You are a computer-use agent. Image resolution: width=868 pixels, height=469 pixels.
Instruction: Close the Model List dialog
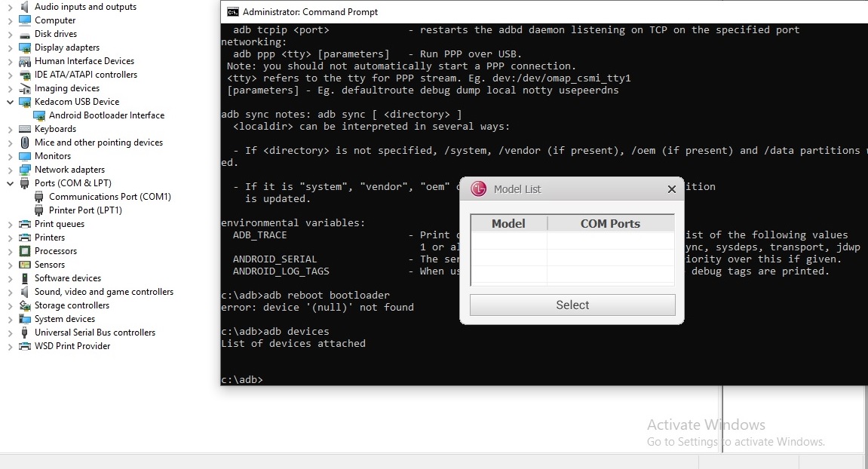point(671,189)
